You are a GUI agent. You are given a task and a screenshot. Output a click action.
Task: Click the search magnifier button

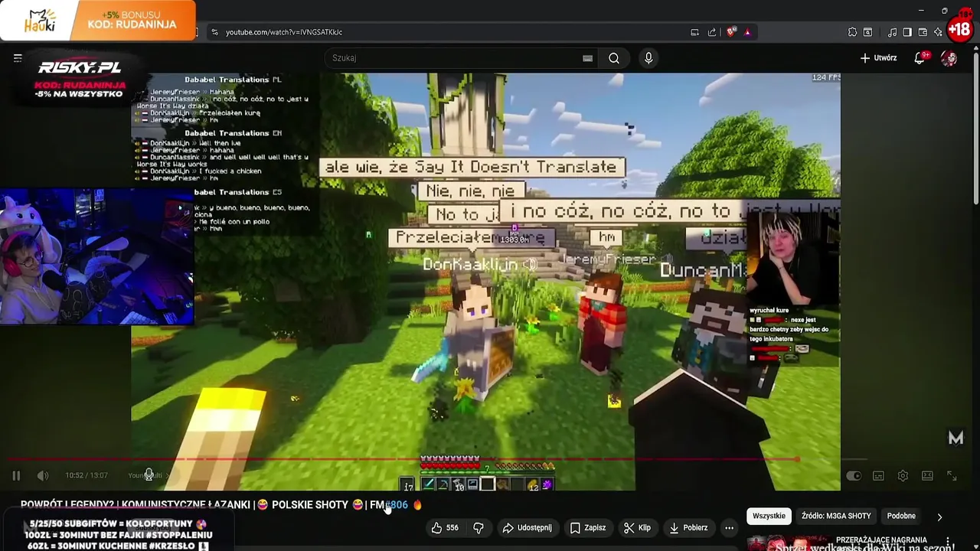(x=614, y=58)
